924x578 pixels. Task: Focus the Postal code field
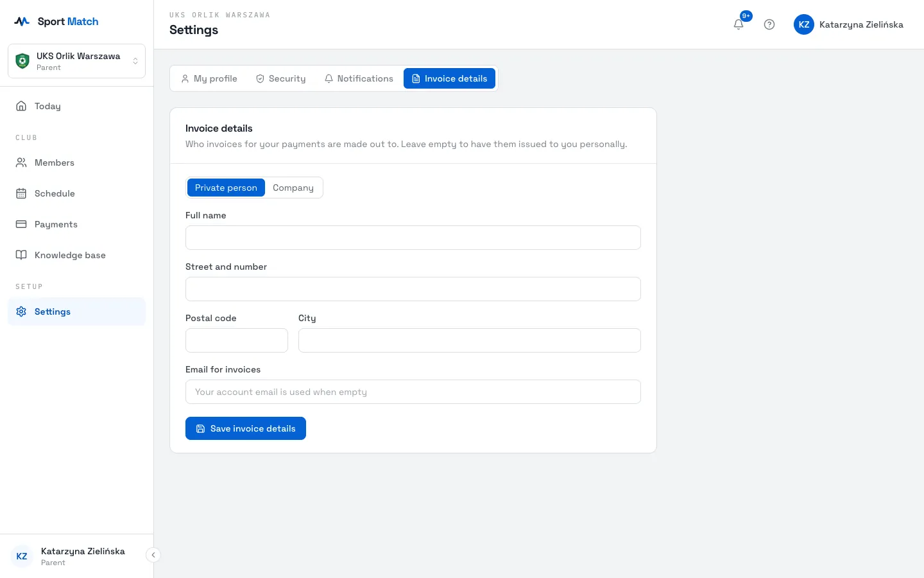[237, 340]
